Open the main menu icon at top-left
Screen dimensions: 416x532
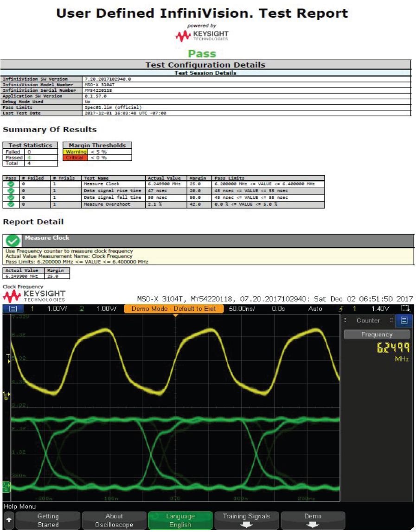pos(13,309)
